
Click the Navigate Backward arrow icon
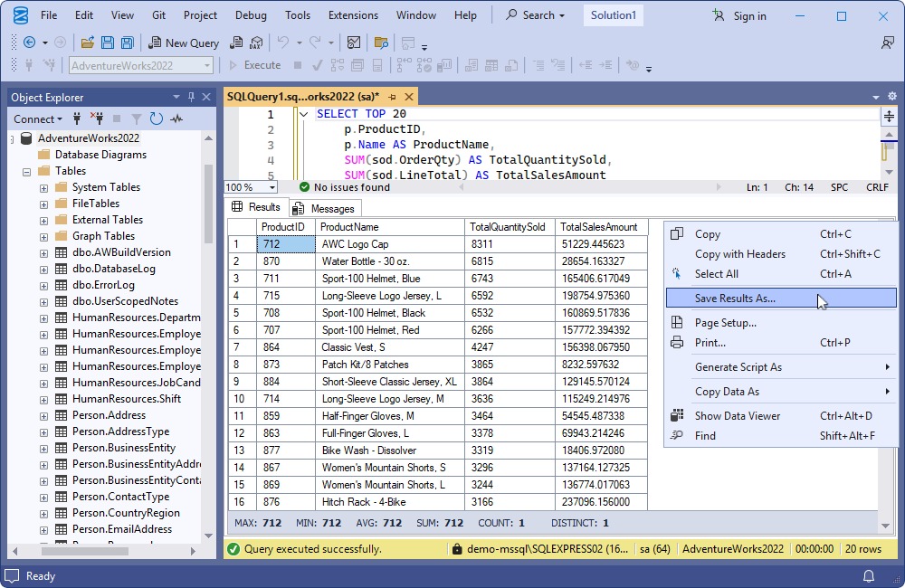coord(29,43)
